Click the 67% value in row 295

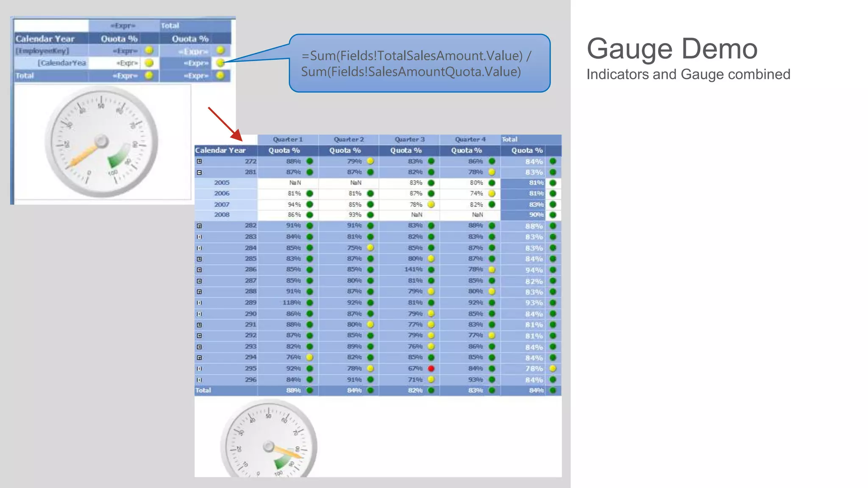(415, 369)
